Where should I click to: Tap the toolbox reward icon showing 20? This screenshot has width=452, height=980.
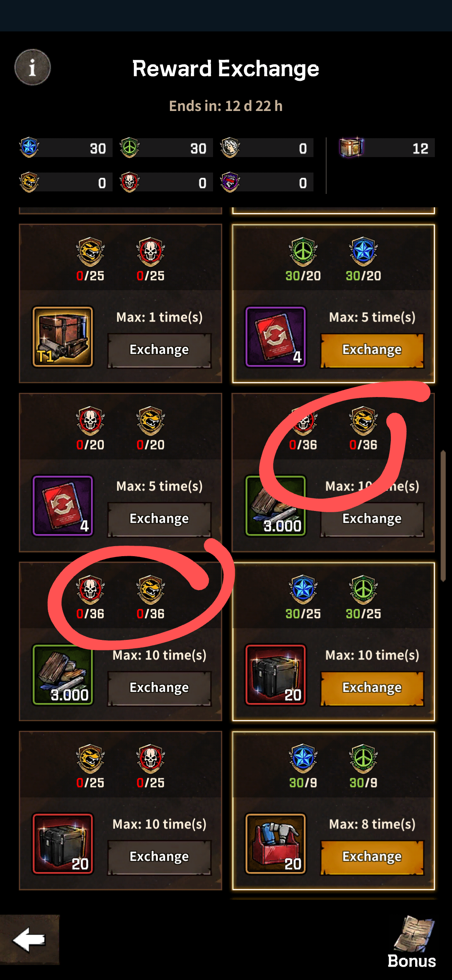[276, 844]
